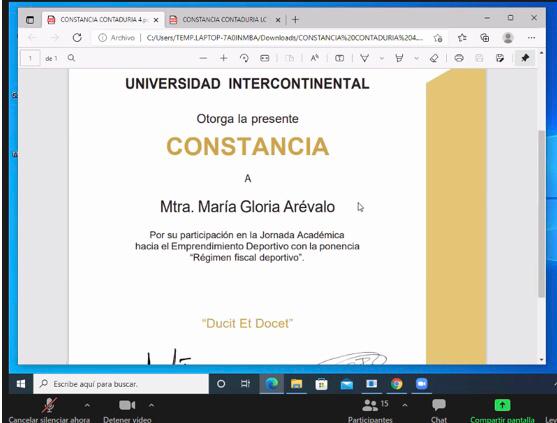Open Mail app from taskbar
This screenshot has width=557, height=423.
pyautogui.click(x=346, y=384)
